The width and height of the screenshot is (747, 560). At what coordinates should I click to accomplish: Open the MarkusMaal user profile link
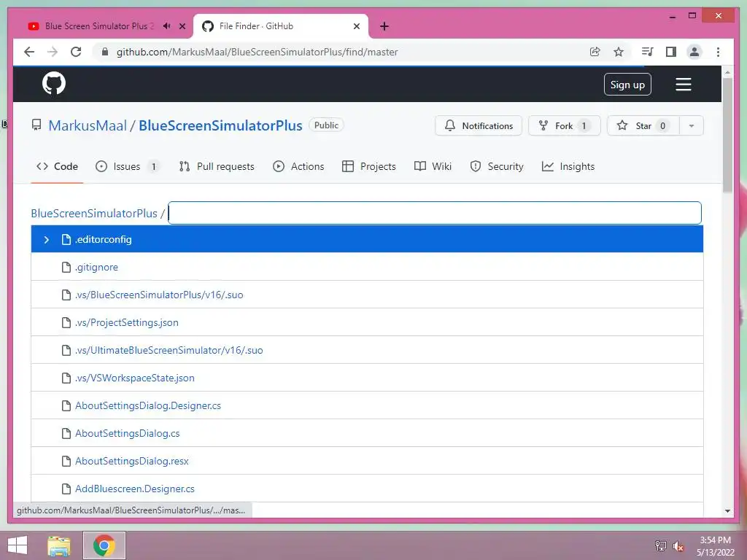tap(88, 125)
